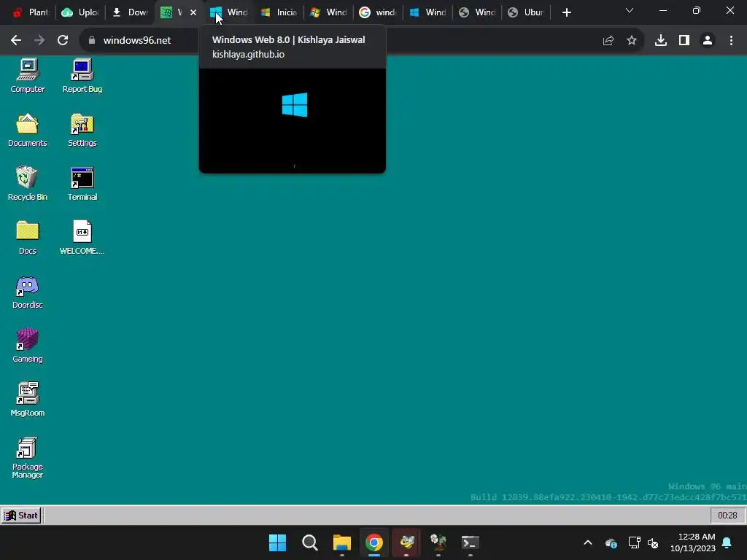Click the Chrome taskbar icon
This screenshot has width=747, height=560.
[x=374, y=542]
